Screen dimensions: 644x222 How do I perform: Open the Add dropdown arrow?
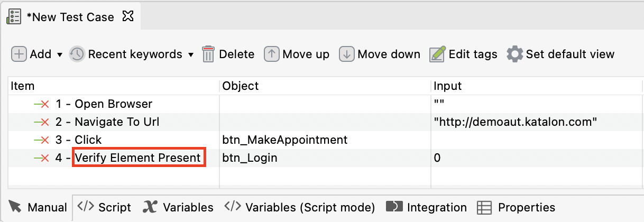point(60,54)
